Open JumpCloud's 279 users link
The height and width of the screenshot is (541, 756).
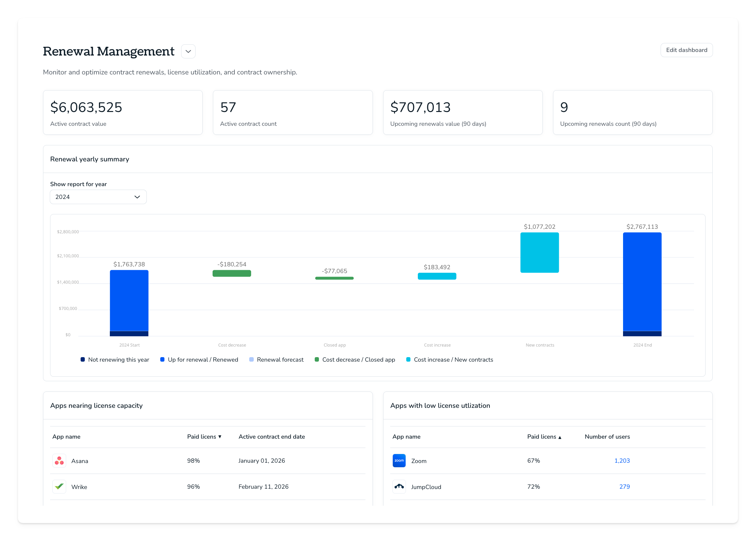tap(624, 487)
